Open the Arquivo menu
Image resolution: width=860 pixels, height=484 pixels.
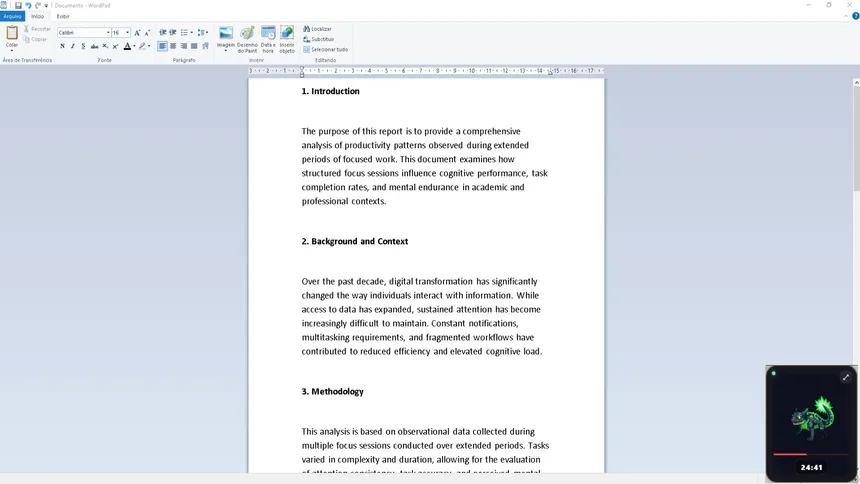(12, 16)
